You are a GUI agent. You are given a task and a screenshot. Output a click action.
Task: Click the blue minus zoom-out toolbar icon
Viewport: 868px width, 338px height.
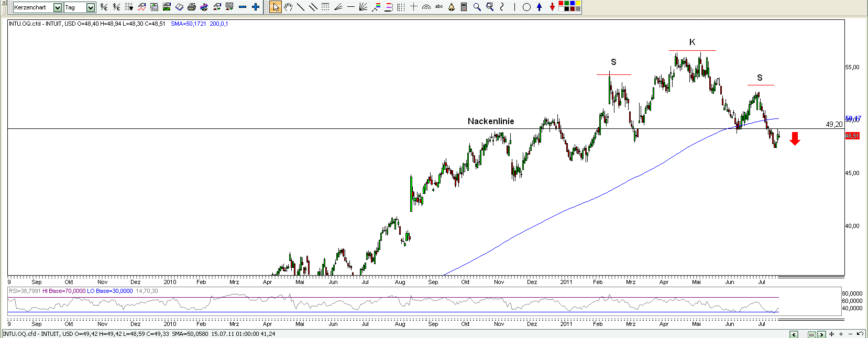tap(243, 7)
